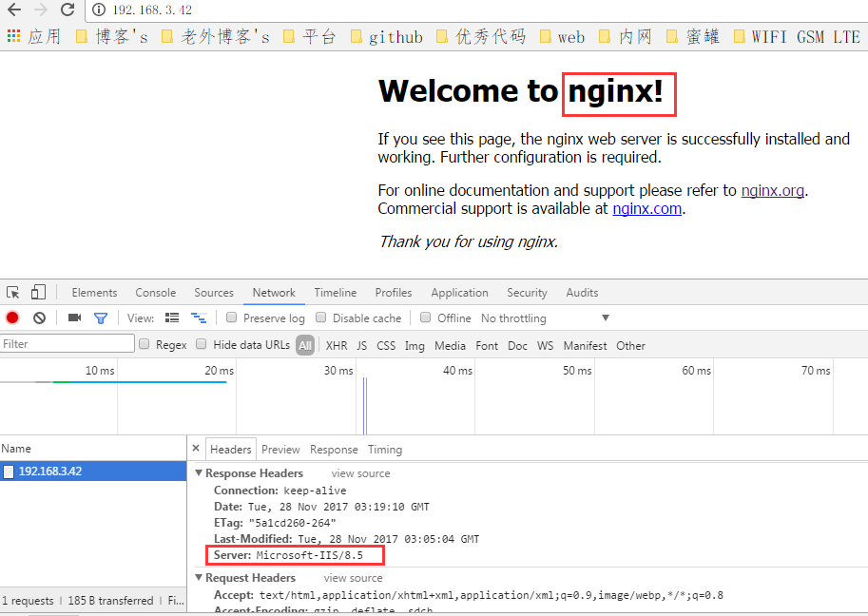
Task: Open the Elements panel tab
Action: [x=94, y=292]
